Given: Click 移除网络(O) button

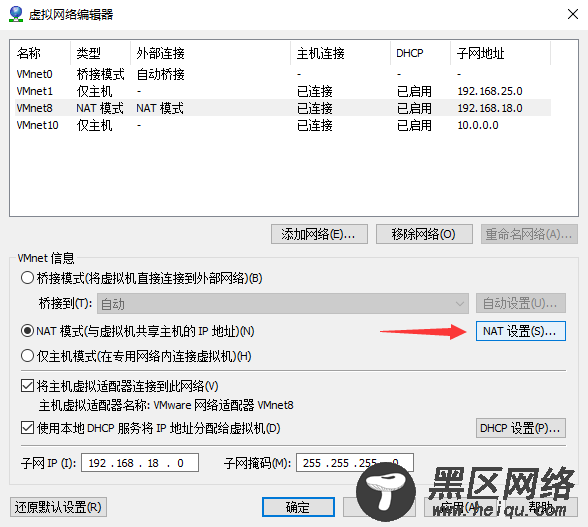Looking at the screenshot, I should (x=424, y=234).
